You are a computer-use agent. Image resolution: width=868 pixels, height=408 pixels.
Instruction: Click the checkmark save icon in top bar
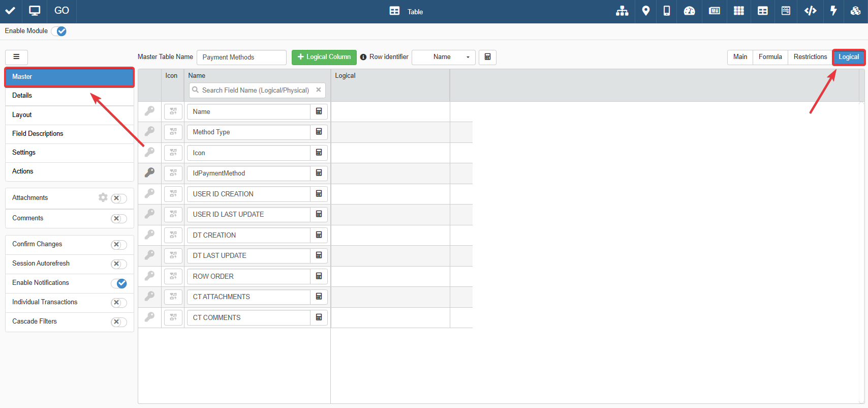coord(10,11)
